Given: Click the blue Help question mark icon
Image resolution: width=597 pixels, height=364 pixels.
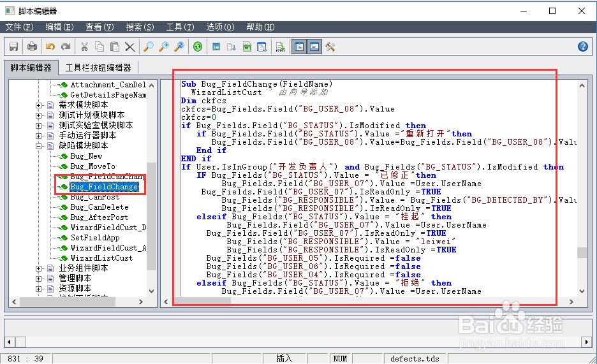Looking at the screenshot, I should 582,47.
